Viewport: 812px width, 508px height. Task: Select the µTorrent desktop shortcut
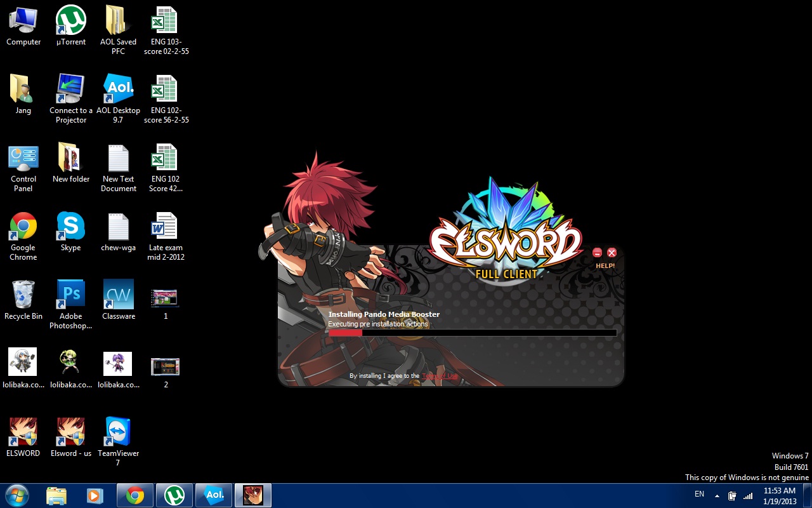pyautogui.click(x=71, y=27)
